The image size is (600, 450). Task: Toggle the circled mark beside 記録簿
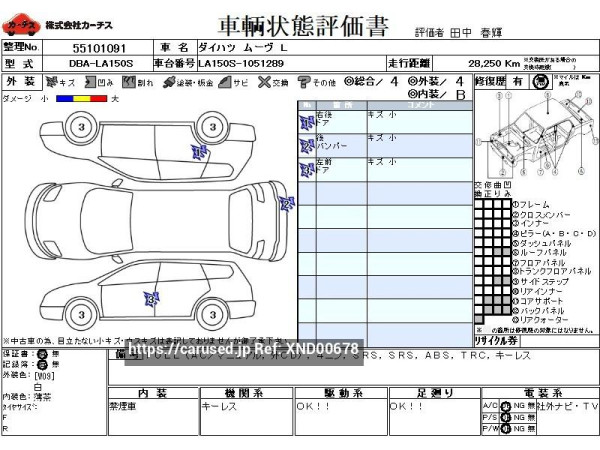point(42,364)
